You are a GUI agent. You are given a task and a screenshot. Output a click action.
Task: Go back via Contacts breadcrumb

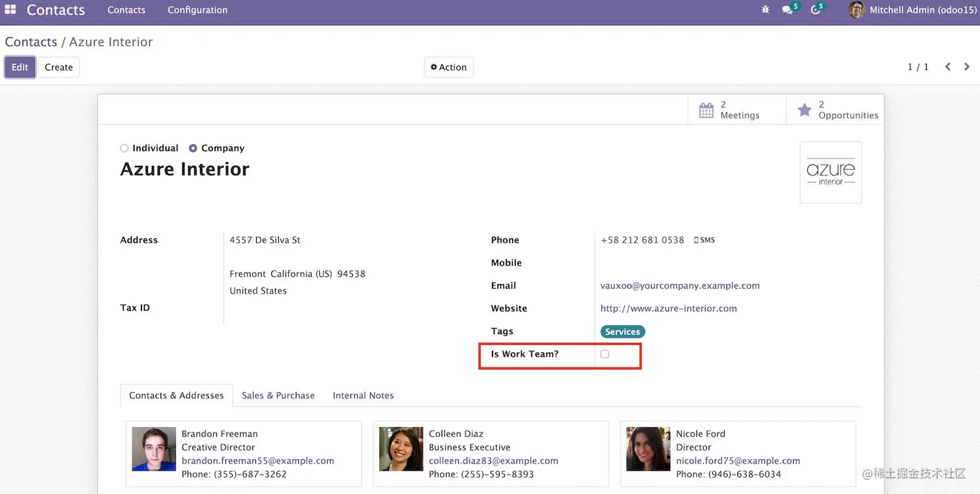coord(31,42)
